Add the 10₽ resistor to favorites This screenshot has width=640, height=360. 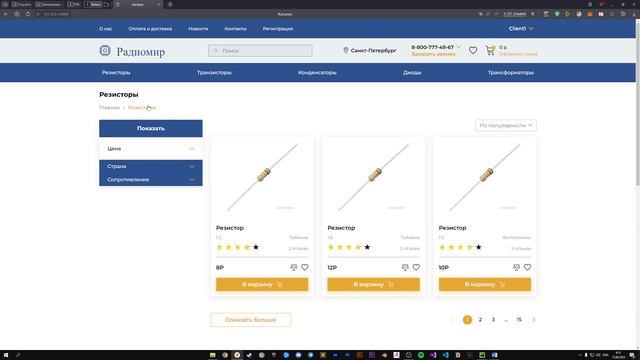coord(527,267)
